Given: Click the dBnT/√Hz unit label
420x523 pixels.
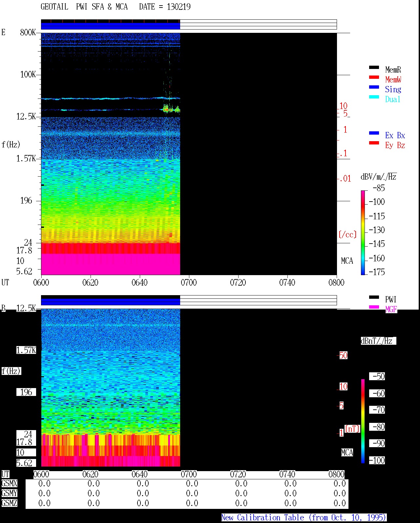Looking at the screenshot, I should [x=378, y=341].
